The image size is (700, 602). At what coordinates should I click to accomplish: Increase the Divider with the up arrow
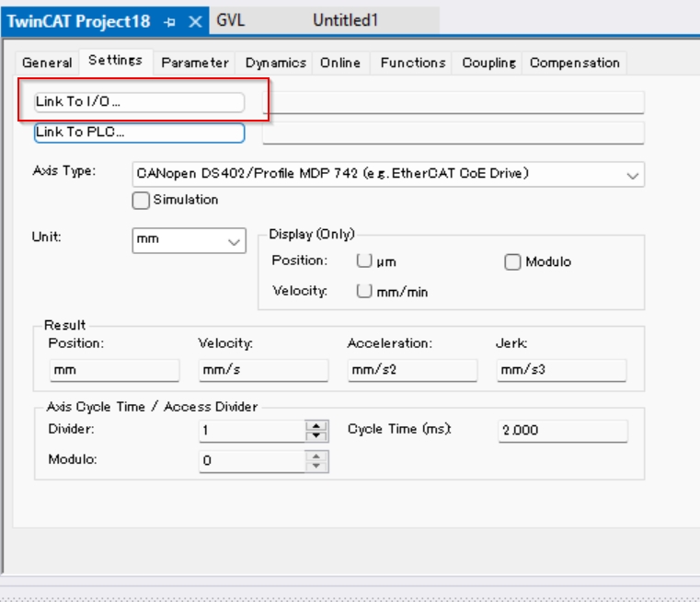click(x=316, y=425)
